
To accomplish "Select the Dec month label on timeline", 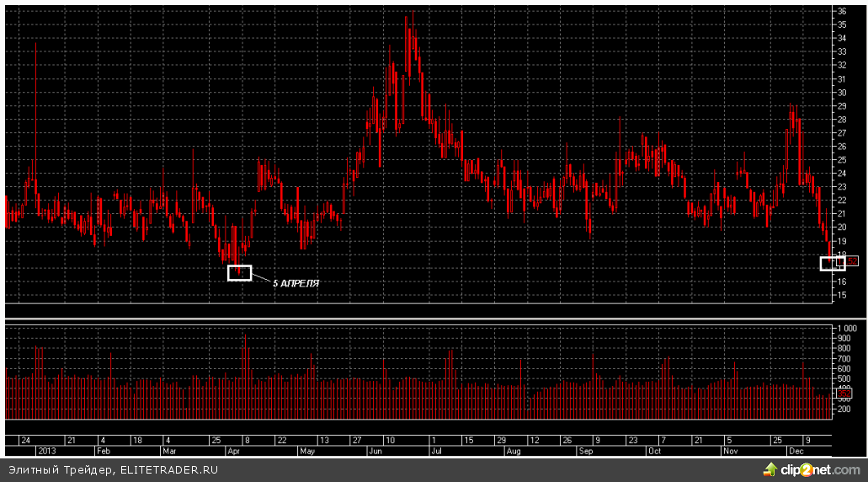I will [795, 451].
